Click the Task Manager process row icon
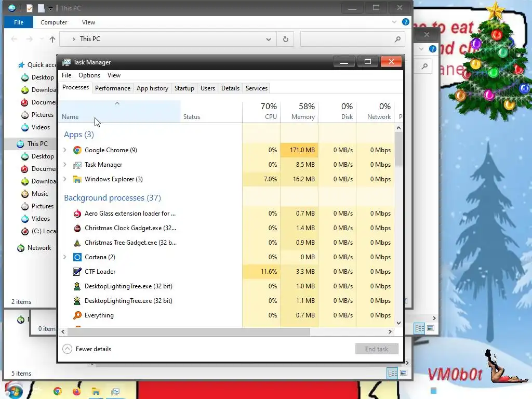This screenshot has height=399, width=532. (x=77, y=165)
